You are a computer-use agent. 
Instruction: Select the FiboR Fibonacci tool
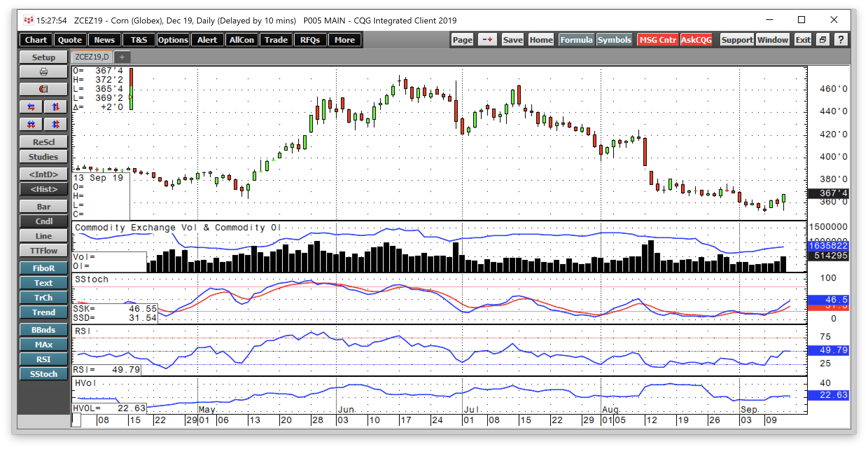(43, 268)
